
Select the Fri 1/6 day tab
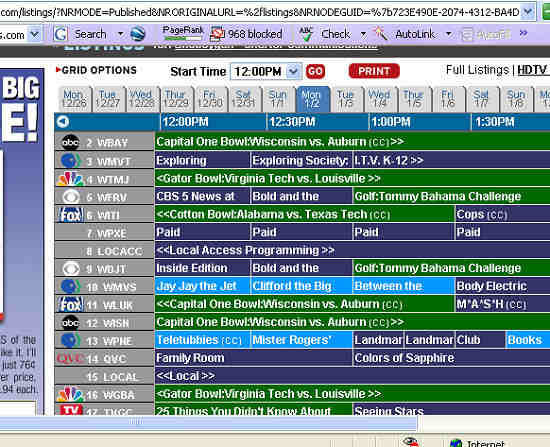click(448, 99)
